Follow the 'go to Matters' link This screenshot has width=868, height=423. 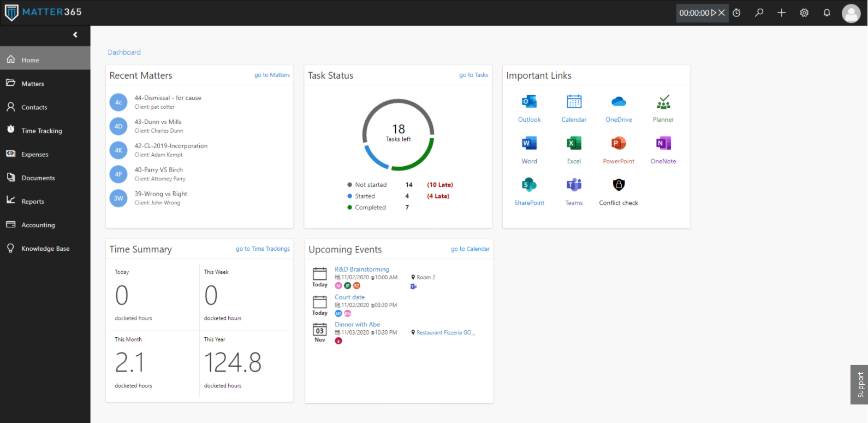pyautogui.click(x=272, y=75)
